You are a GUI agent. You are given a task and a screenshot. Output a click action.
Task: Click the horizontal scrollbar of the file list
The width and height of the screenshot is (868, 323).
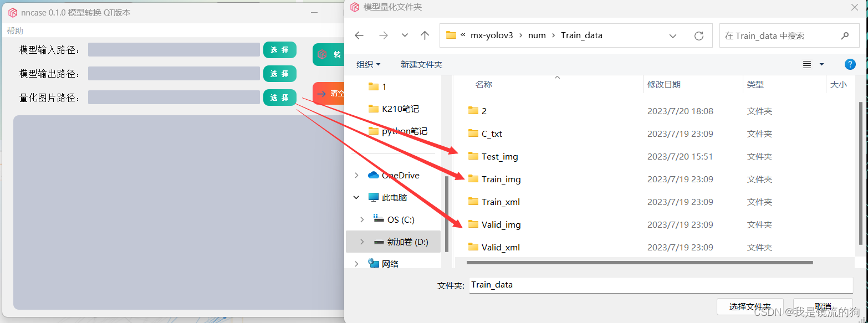tap(640, 262)
